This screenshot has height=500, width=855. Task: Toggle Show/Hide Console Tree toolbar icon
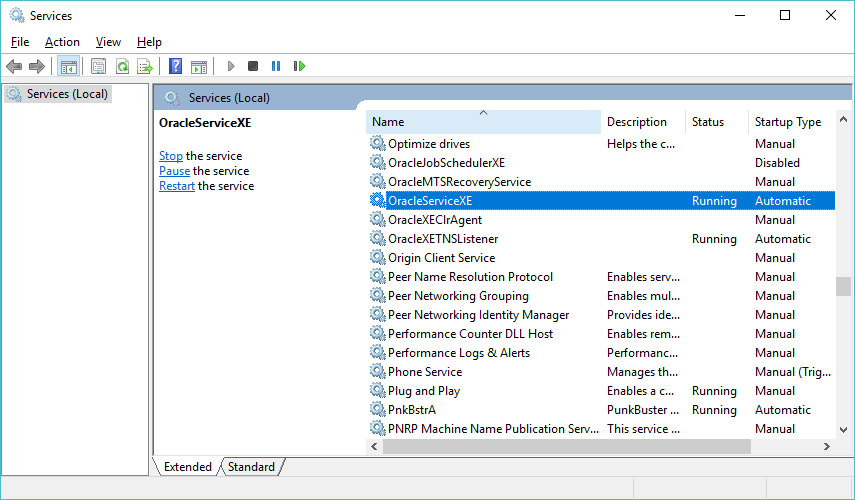click(68, 67)
